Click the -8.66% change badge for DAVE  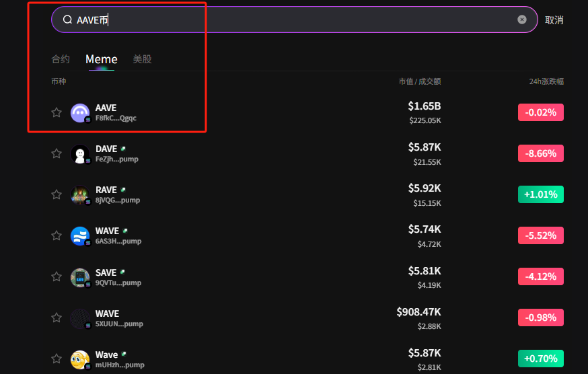coord(540,153)
